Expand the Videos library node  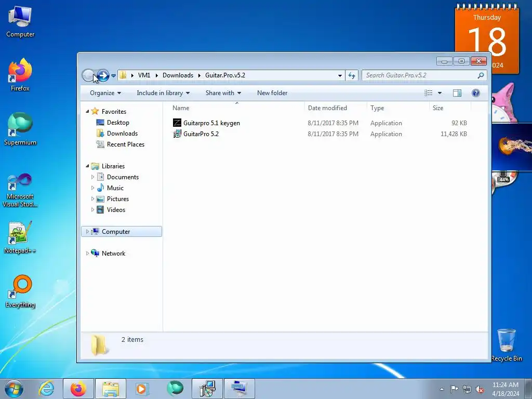pyautogui.click(x=92, y=210)
